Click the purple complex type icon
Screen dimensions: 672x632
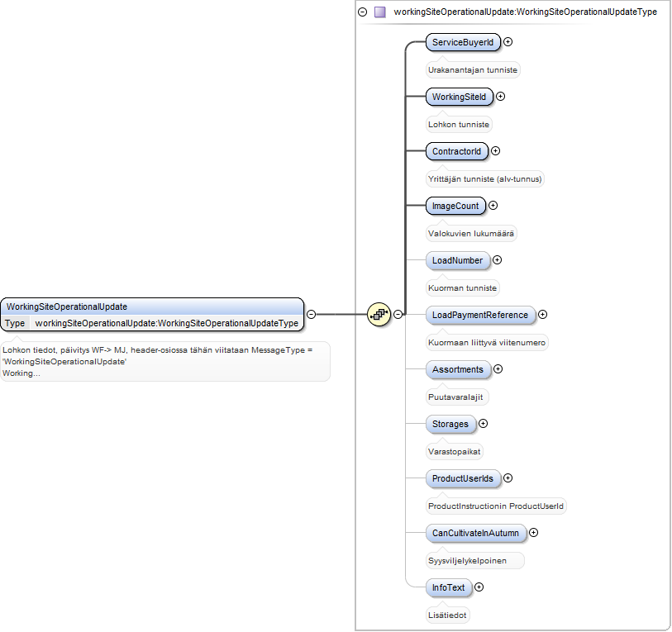click(x=379, y=12)
